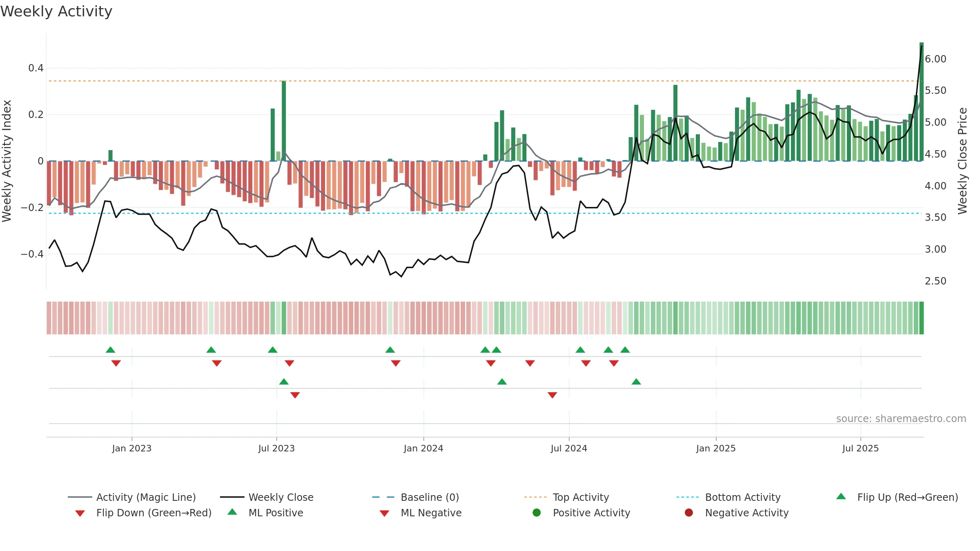Click the ML Negative marker just after Jul 2023

(295, 395)
